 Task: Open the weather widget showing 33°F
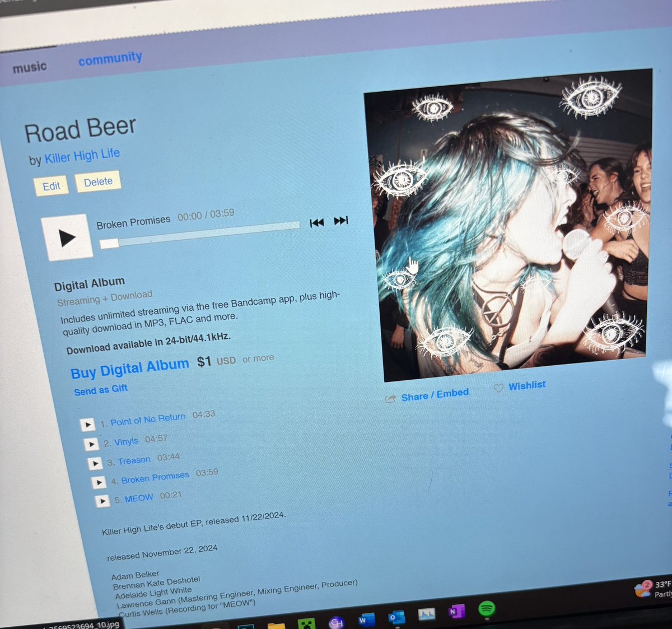point(653,589)
